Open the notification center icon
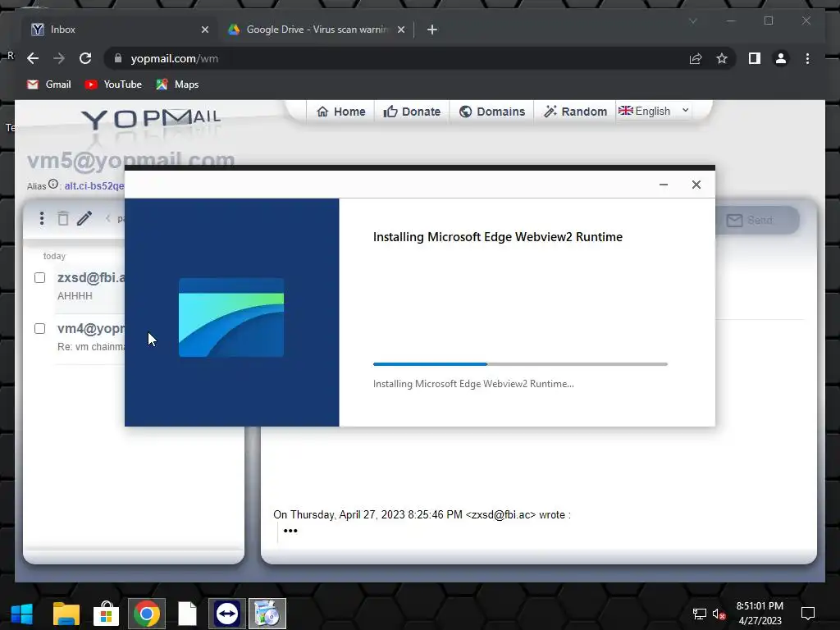This screenshot has height=630, width=840. point(807,614)
